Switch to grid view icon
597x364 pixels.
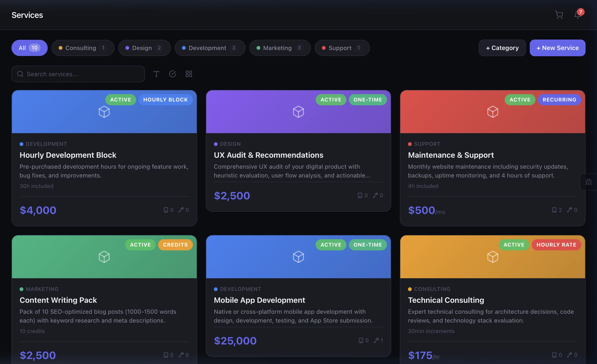[x=189, y=74]
